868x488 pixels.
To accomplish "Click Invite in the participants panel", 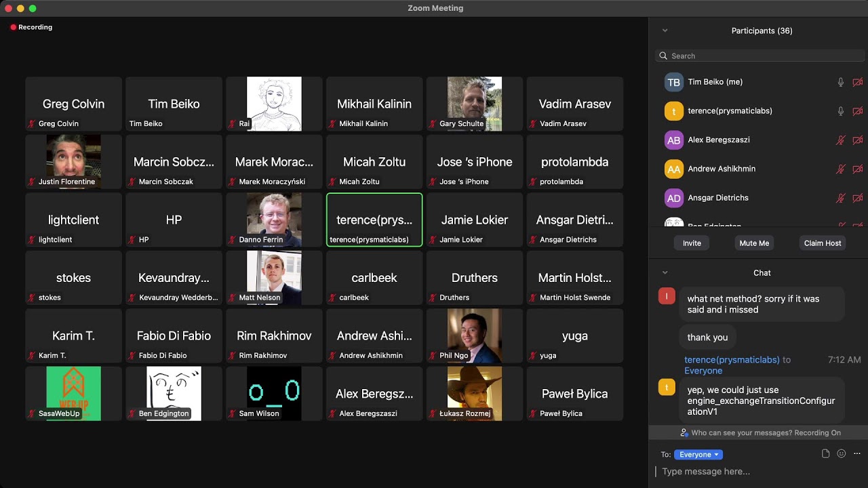I will (x=691, y=243).
